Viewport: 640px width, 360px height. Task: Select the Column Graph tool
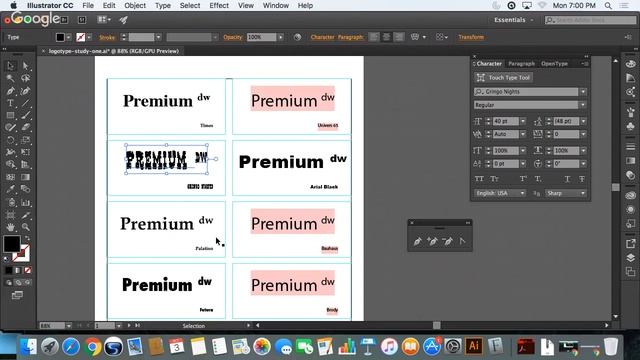(25, 202)
